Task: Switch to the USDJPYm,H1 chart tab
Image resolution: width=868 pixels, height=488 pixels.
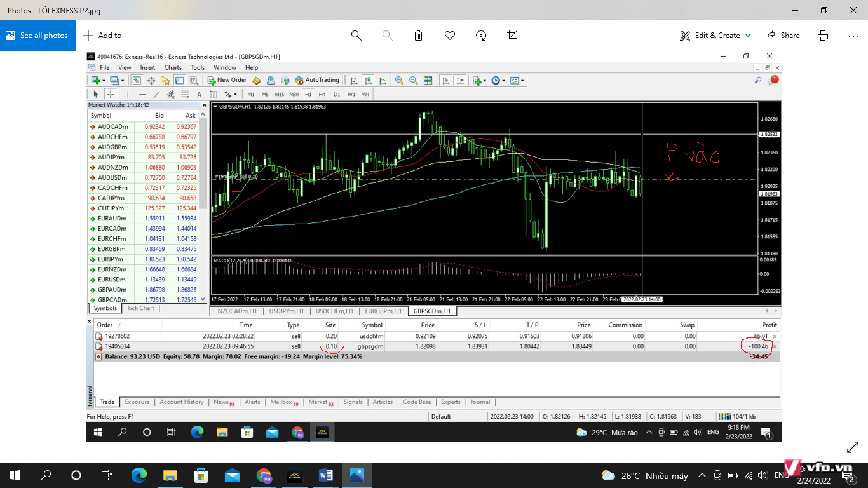Action: 285,311
